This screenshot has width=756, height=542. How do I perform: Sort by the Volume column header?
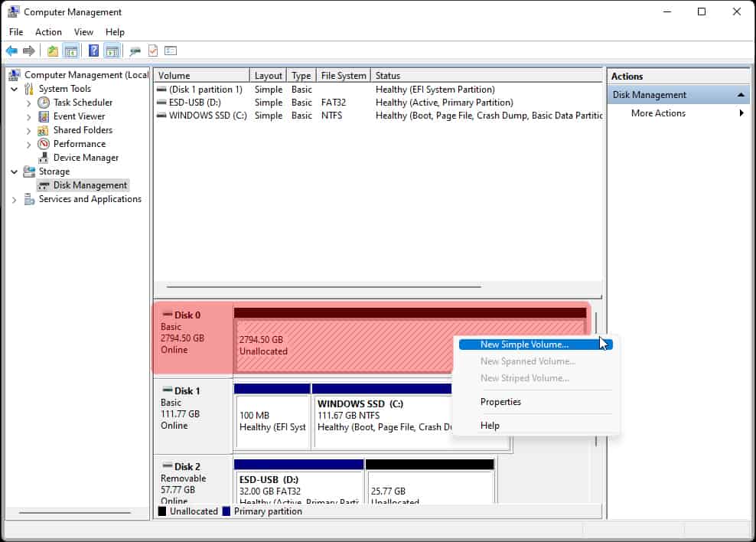(201, 76)
